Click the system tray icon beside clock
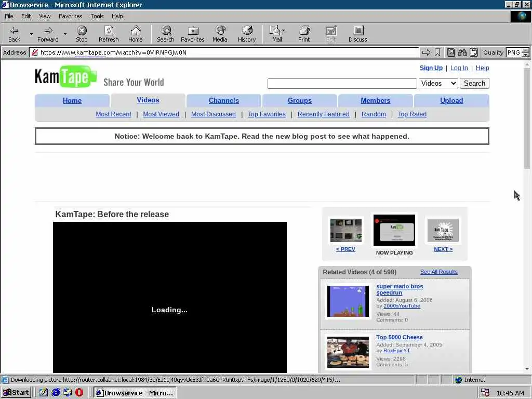532x399 pixels. (x=485, y=393)
